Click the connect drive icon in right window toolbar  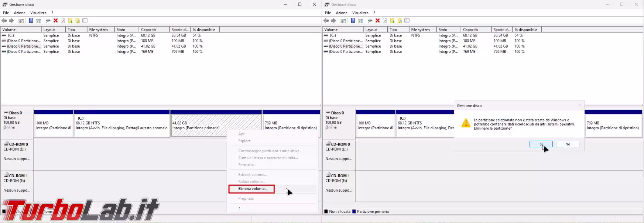coord(370,21)
